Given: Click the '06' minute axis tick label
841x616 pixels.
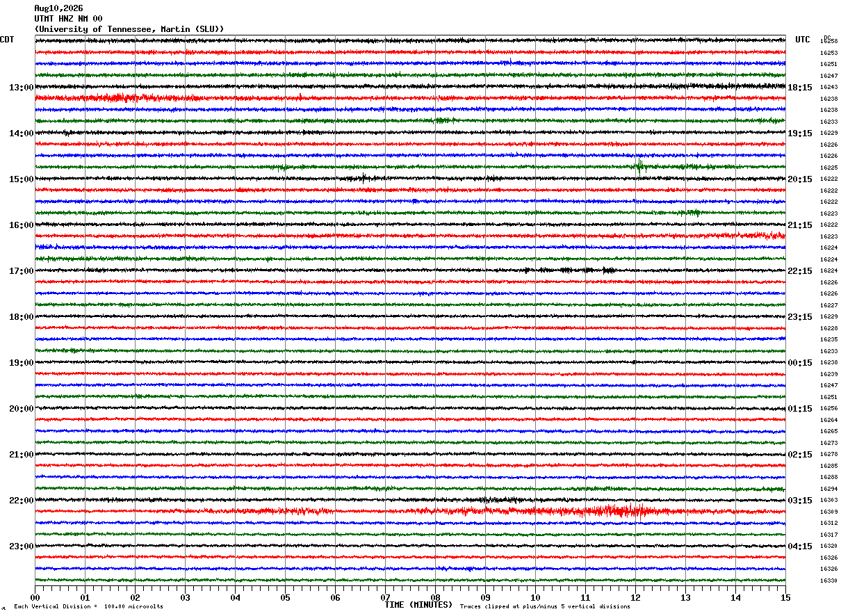Looking at the screenshot, I should (335, 597).
